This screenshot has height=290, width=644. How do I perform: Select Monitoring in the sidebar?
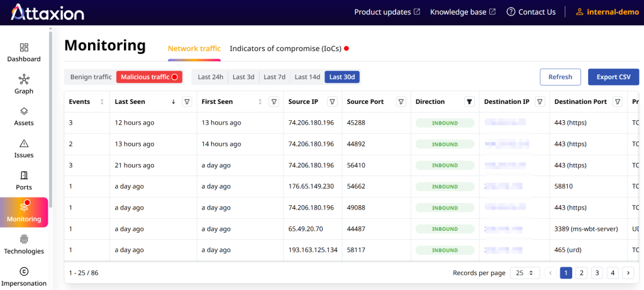click(24, 213)
